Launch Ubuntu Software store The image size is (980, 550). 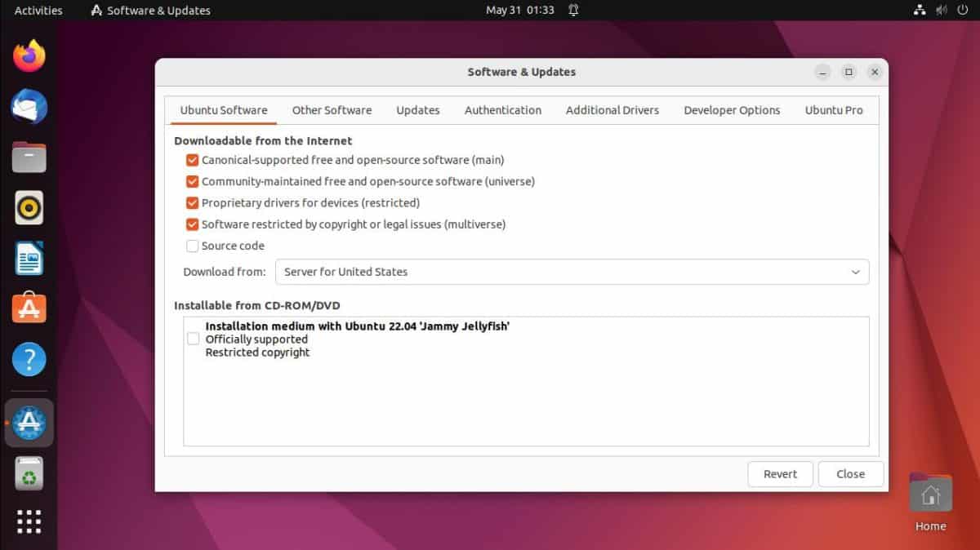(29, 308)
